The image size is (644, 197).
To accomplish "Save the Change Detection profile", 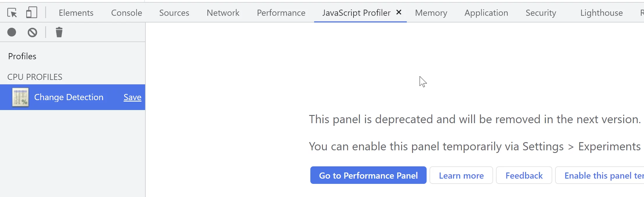I will point(132,97).
